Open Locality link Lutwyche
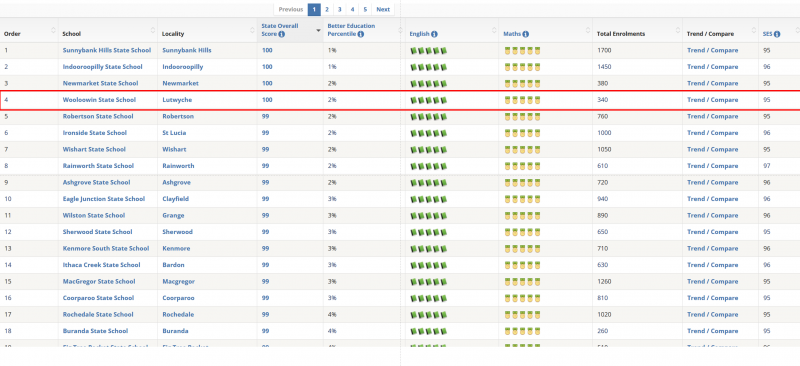The image size is (800, 366). pyautogui.click(x=177, y=100)
